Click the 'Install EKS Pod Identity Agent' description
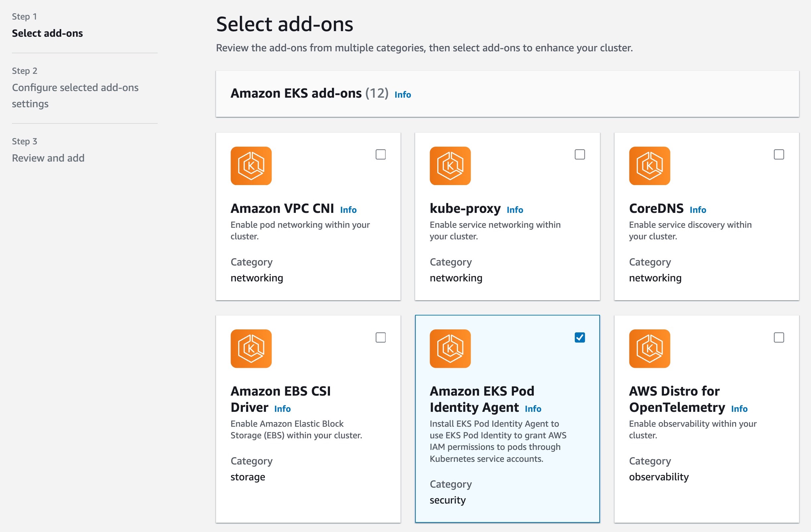The image size is (811, 532). click(498, 441)
